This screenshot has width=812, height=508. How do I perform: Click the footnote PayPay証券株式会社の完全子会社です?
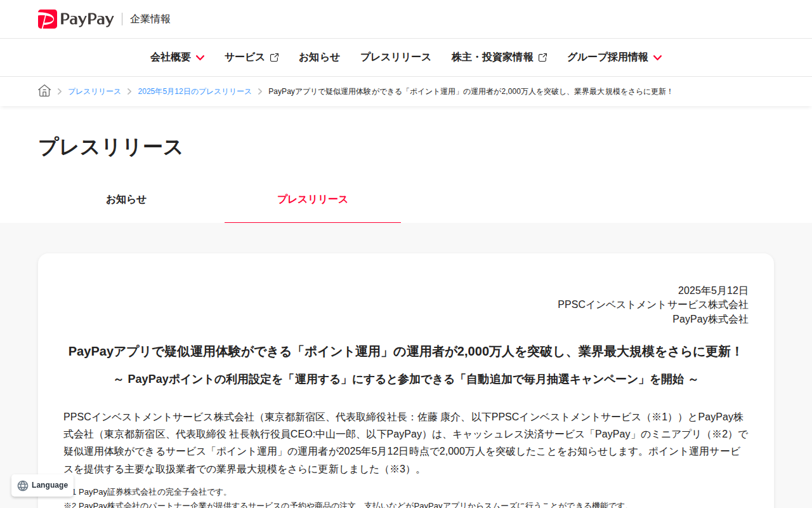click(x=147, y=492)
